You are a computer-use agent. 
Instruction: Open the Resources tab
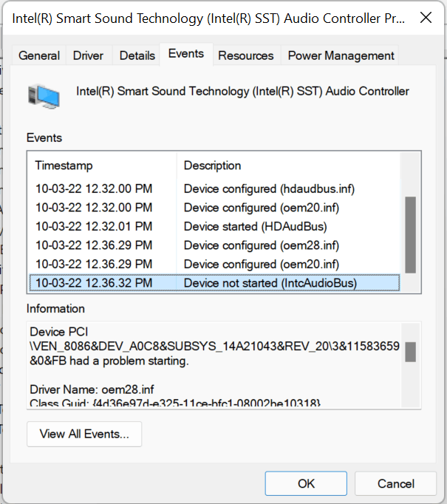tap(246, 55)
